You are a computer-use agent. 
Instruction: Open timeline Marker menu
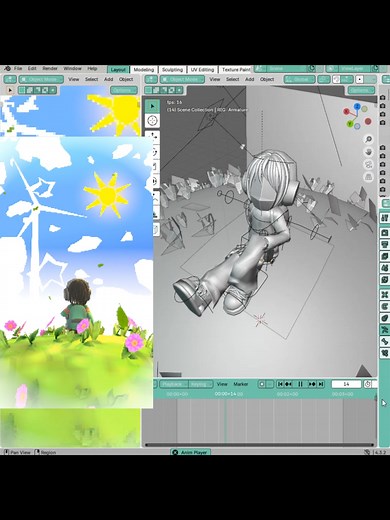pyautogui.click(x=241, y=384)
